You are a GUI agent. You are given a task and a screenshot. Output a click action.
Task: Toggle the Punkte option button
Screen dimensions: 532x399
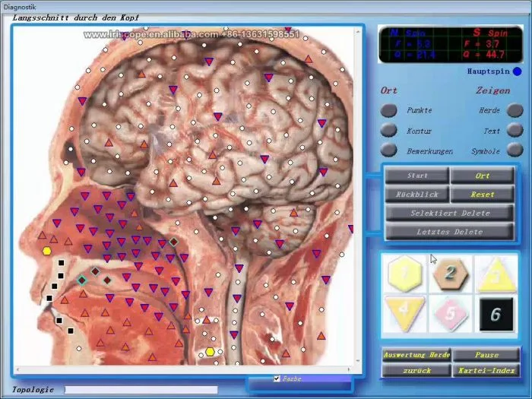pyautogui.click(x=389, y=110)
